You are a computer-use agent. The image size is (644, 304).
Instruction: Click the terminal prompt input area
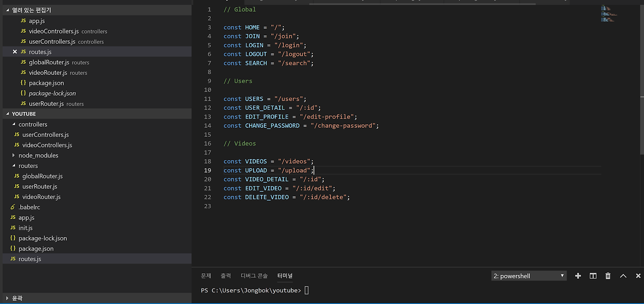pyautogui.click(x=306, y=290)
